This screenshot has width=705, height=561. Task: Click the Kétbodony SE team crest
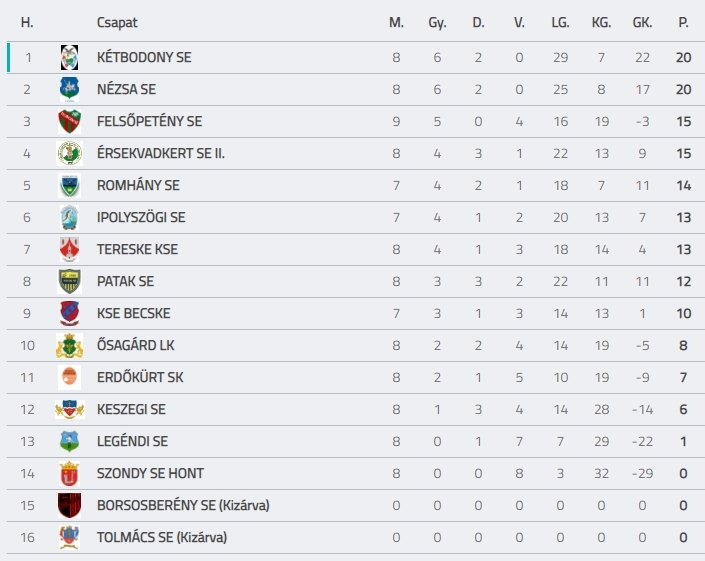click(70, 58)
